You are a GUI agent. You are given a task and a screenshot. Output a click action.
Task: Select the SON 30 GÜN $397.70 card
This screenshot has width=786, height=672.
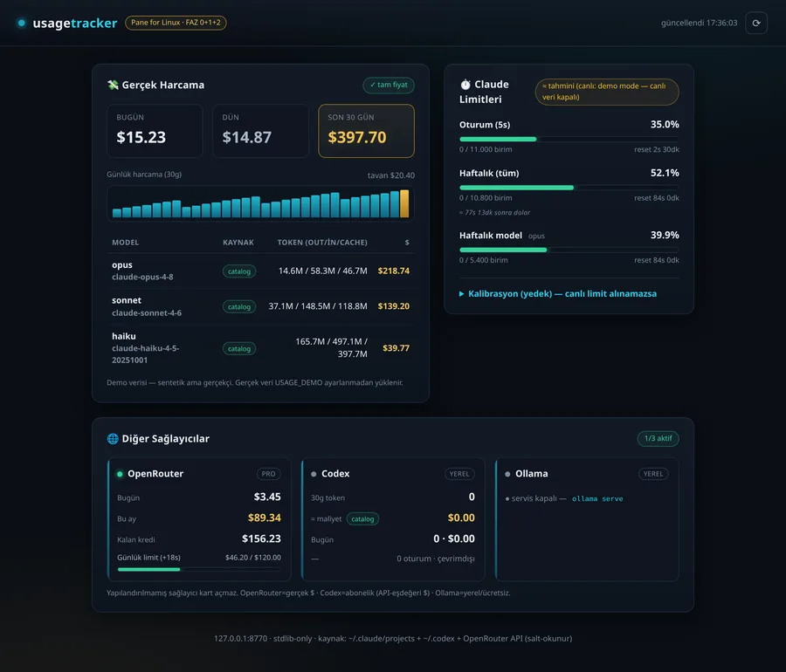(x=366, y=131)
